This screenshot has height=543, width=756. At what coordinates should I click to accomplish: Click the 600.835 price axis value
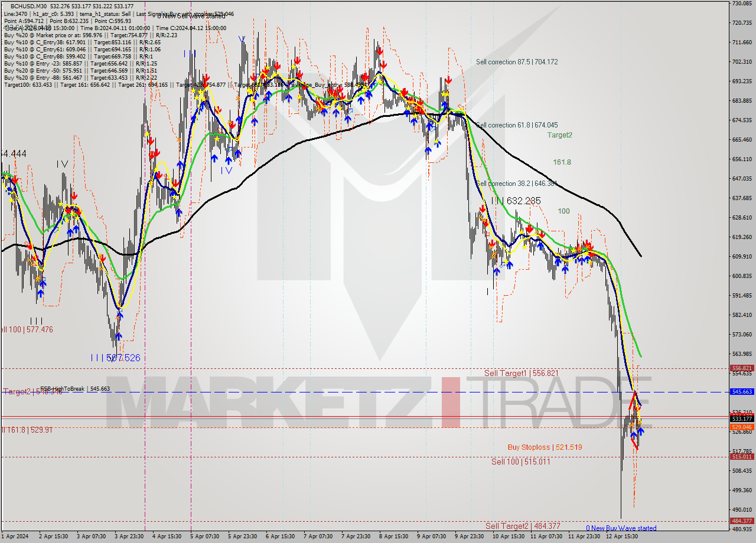point(742,276)
